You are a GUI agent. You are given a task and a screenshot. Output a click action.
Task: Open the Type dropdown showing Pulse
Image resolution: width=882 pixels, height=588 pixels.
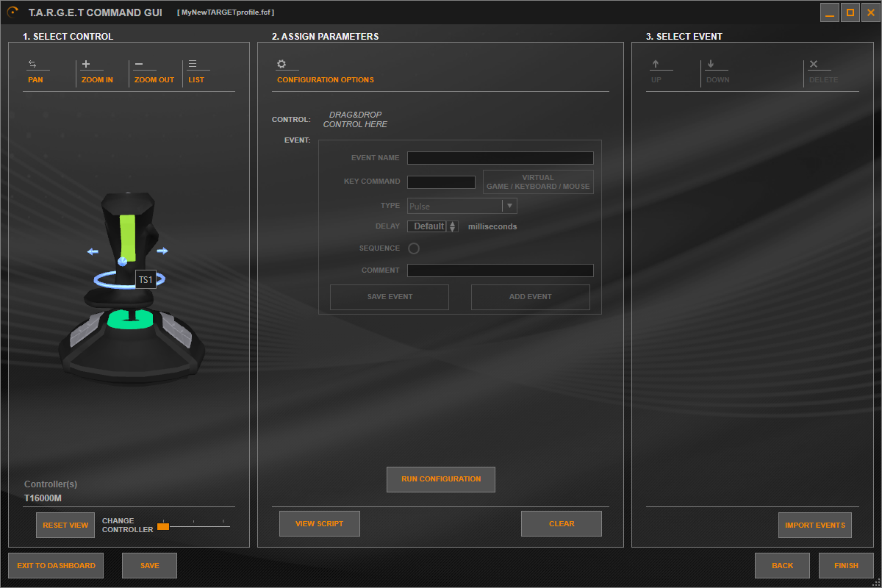point(462,206)
